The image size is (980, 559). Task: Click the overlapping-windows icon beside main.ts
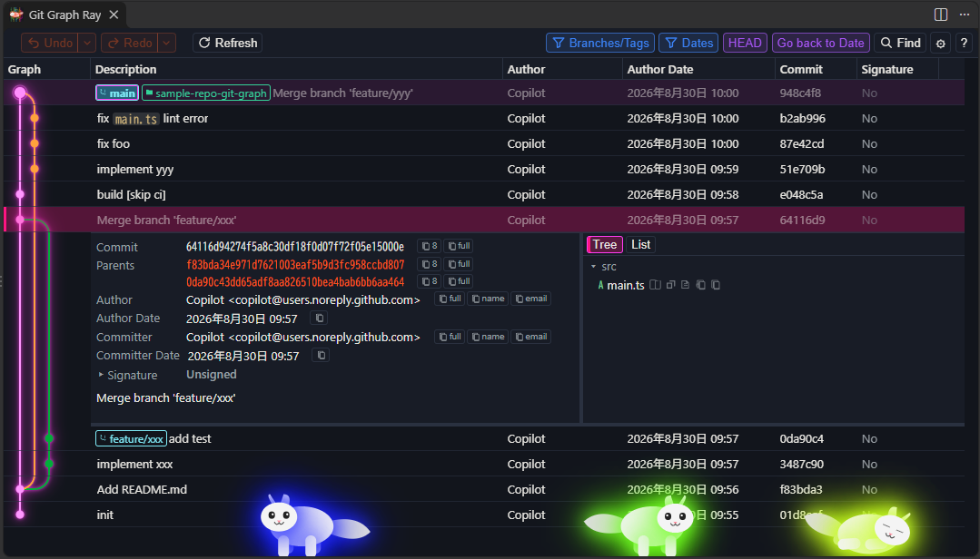pyautogui.click(x=670, y=286)
